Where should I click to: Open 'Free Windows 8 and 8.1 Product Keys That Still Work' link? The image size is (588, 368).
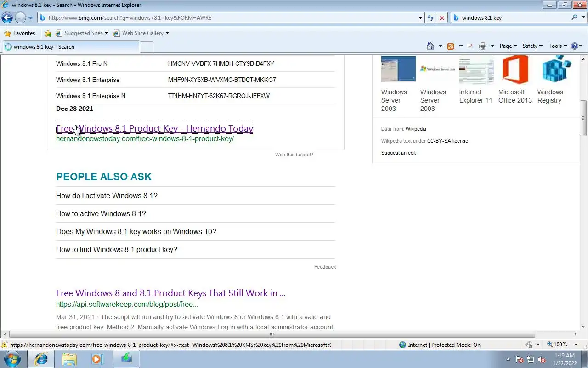(170, 293)
